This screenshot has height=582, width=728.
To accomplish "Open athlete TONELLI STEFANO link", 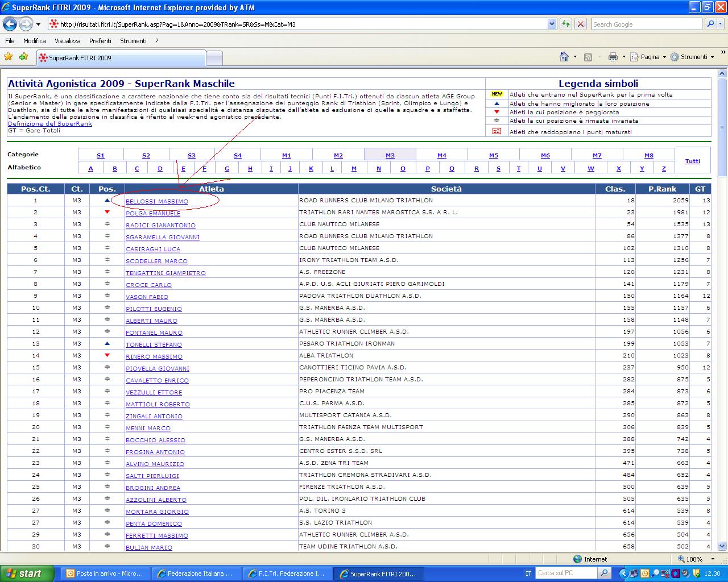I will pyautogui.click(x=154, y=344).
